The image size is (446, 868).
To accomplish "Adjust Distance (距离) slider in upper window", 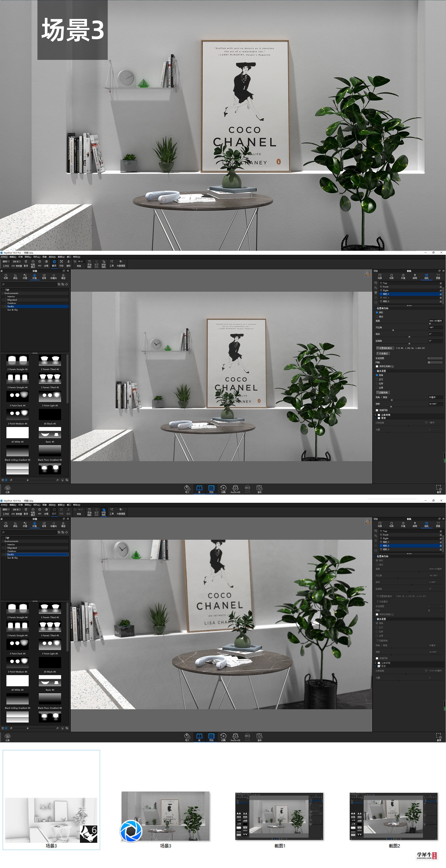I will [x=430, y=324].
